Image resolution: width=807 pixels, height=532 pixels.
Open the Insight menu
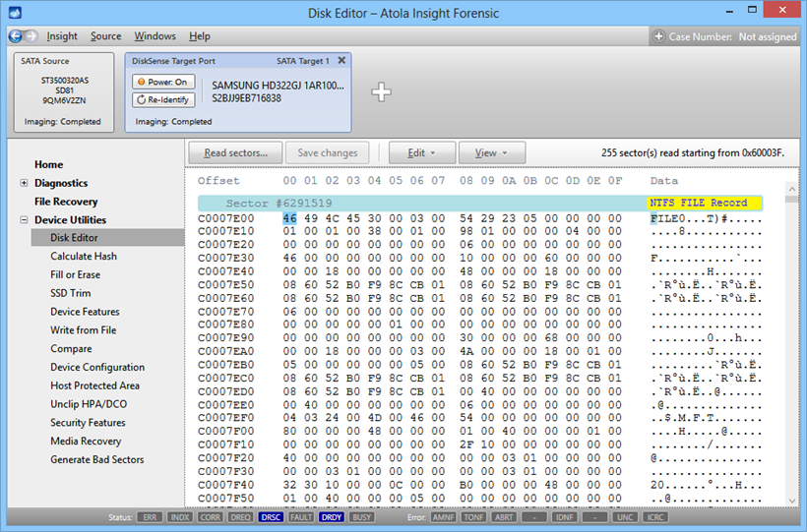(x=62, y=36)
